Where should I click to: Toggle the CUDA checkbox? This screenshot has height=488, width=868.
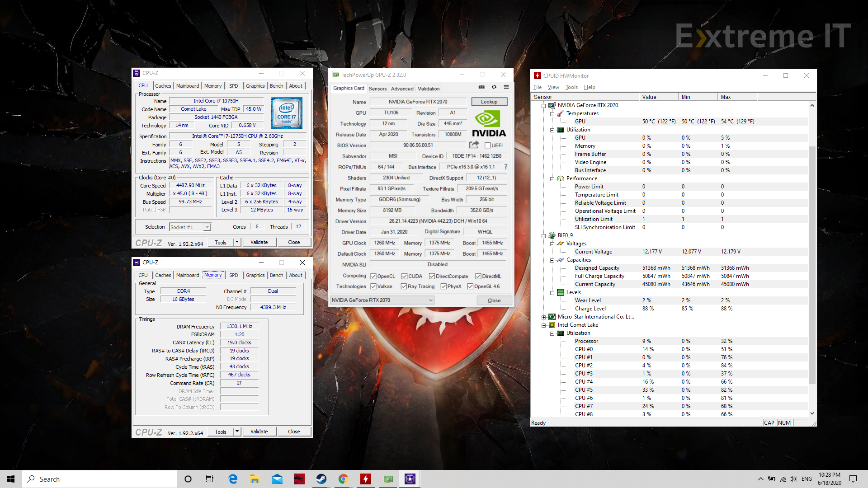pyautogui.click(x=405, y=276)
